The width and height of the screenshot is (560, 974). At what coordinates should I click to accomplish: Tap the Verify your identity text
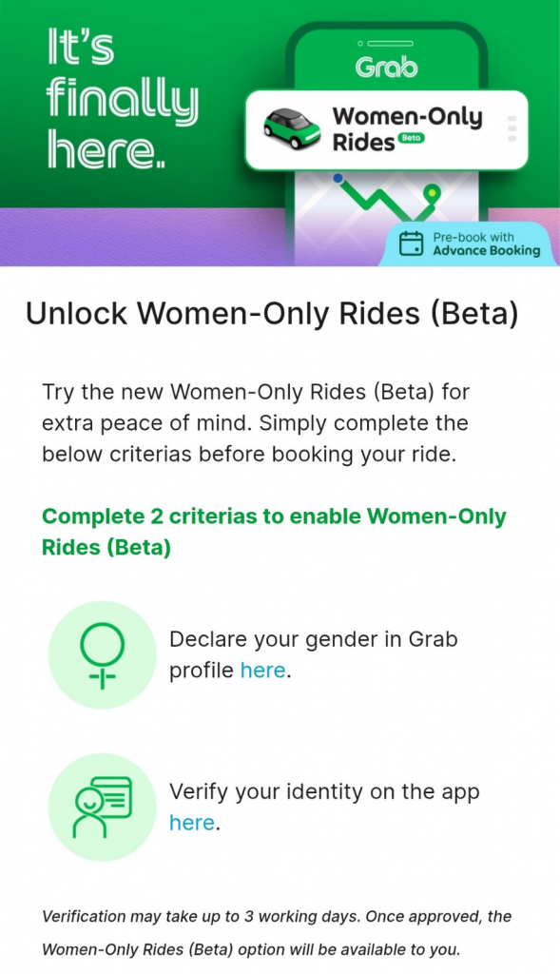pyautogui.click(x=324, y=807)
